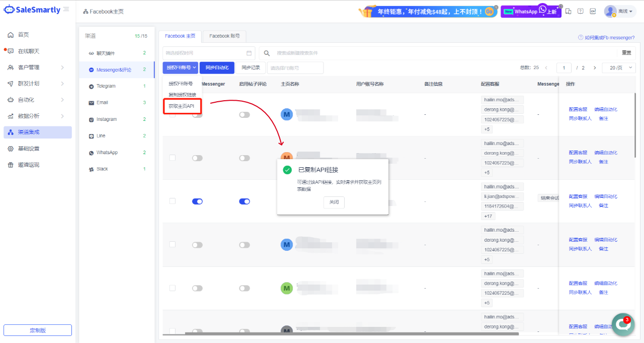The image size is (644, 343).
Task: Open the floating chat widget bubble
Action: (x=623, y=325)
